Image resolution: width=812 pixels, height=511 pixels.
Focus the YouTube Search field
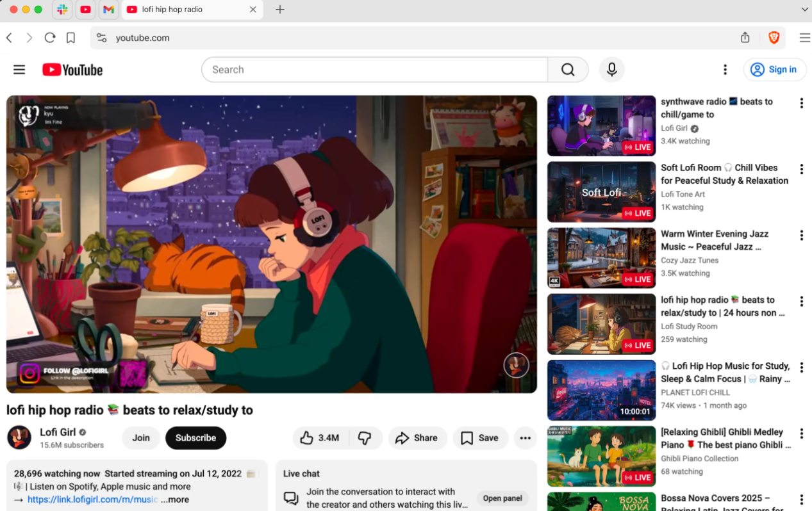click(x=375, y=70)
